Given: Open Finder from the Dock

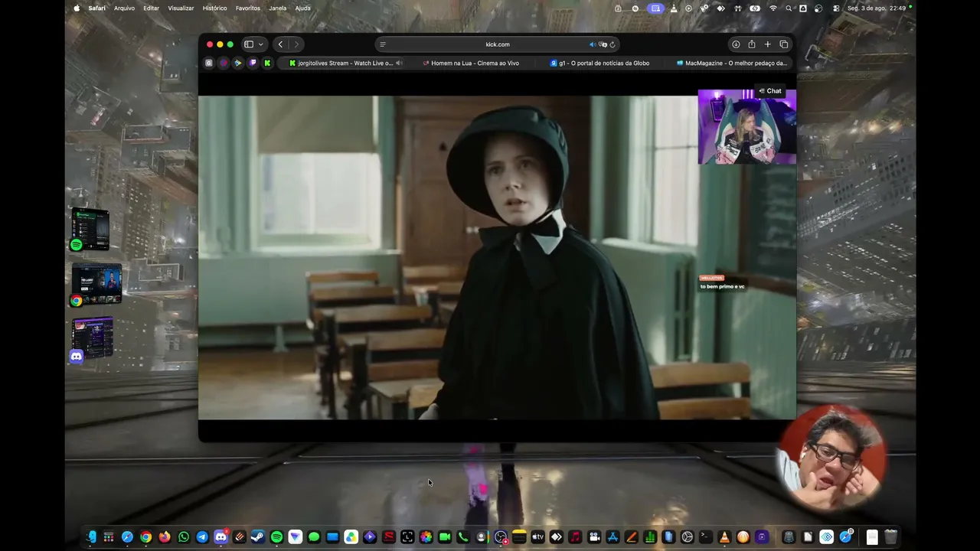Looking at the screenshot, I should coord(90,537).
